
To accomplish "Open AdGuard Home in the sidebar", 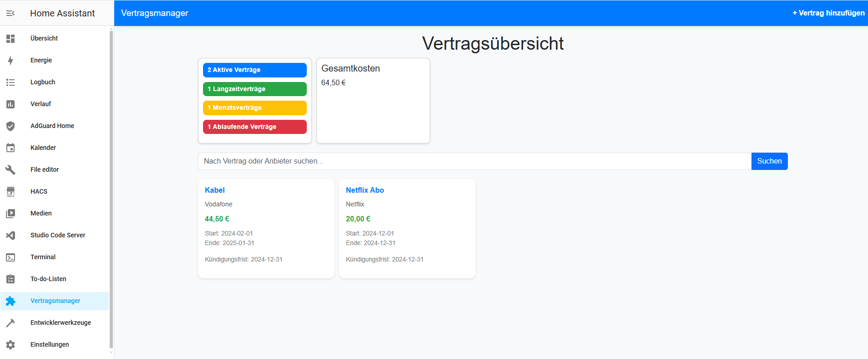I will pos(55,126).
